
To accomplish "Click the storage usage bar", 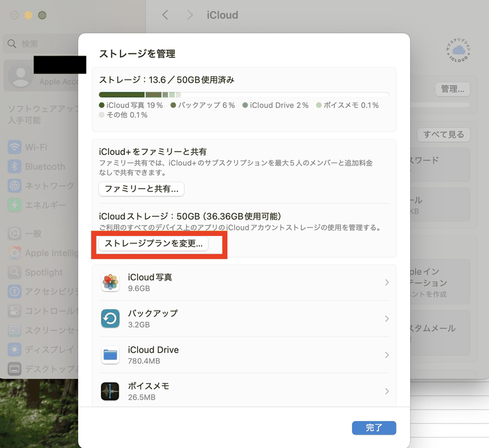I will click(x=244, y=95).
